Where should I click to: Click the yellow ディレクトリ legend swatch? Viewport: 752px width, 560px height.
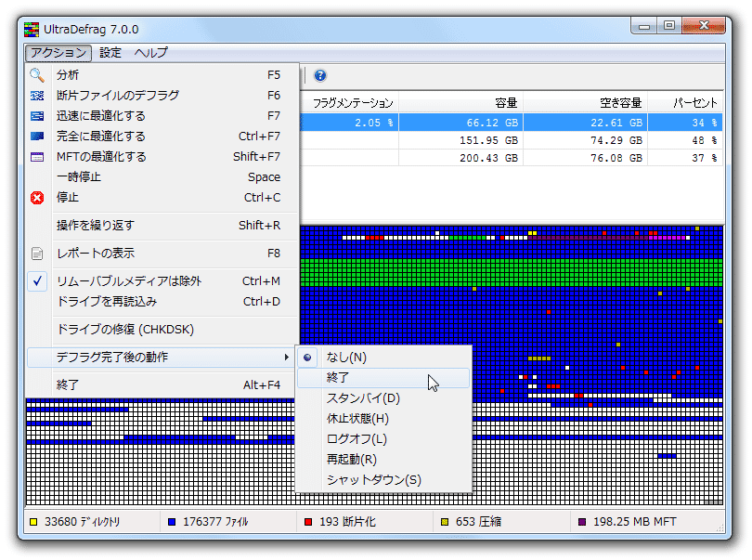click(x=33, y=522)
